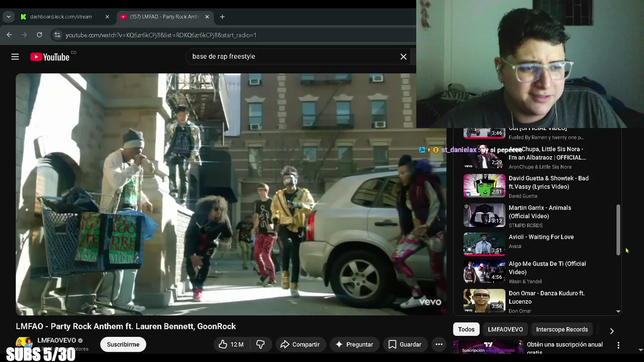Screen dimensions: 644x362
Task: Open the 'Obtén una suscripción anual' ad
Action: 565,348
